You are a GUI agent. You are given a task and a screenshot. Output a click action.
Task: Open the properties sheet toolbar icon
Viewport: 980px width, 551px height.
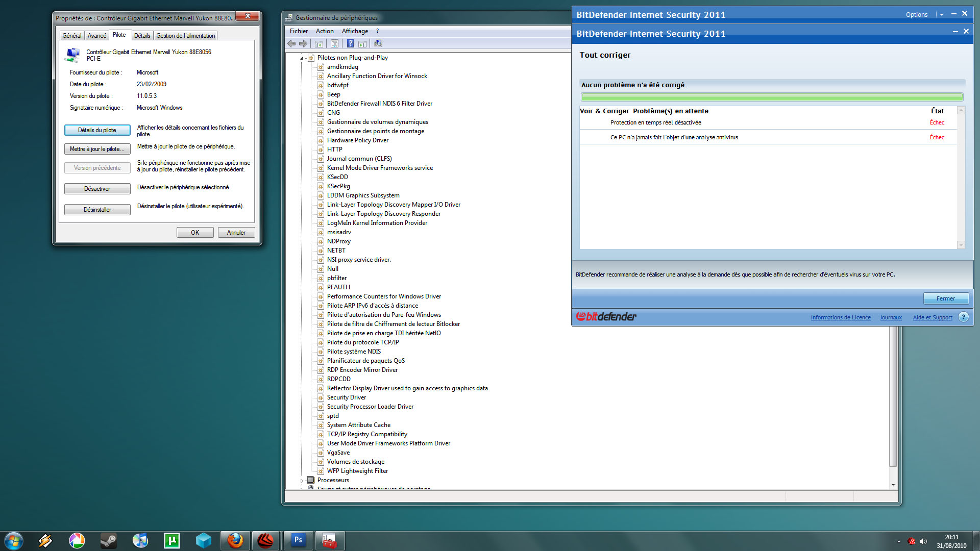pos(334,44)
